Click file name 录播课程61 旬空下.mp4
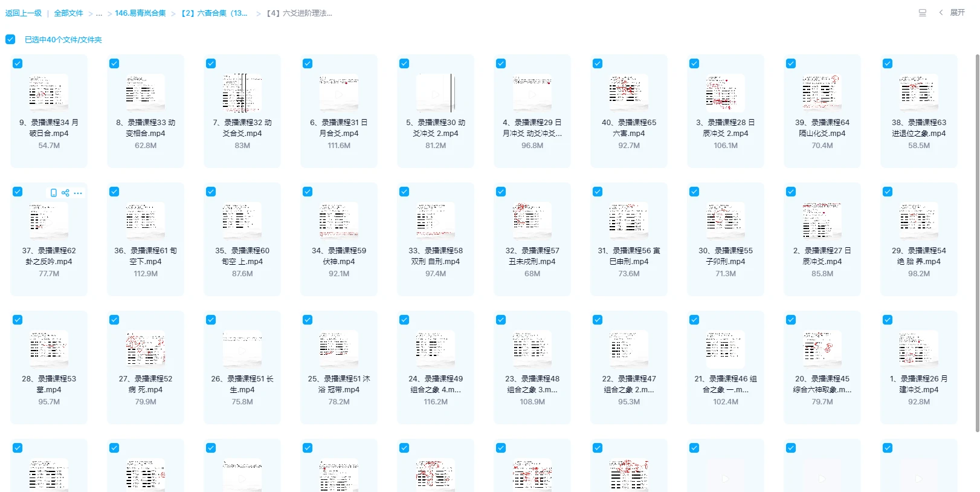Image resolution: width=980 pixels, height=492 pixels. coord(146,256)
